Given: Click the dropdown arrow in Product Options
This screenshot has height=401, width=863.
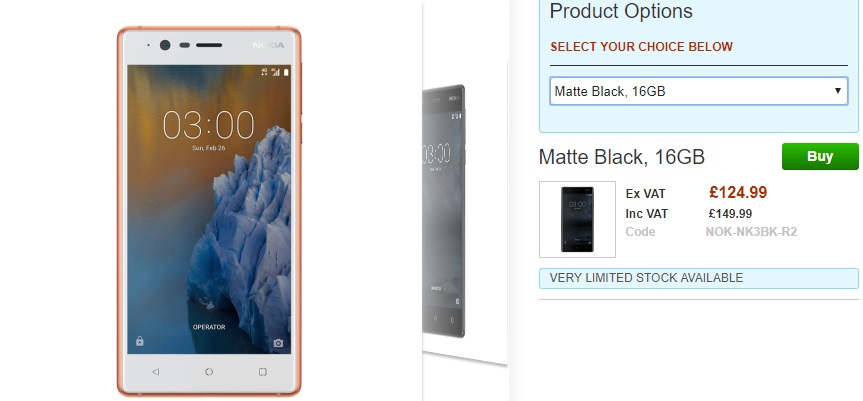Looking at the screenshot, I should coord(838,91).
